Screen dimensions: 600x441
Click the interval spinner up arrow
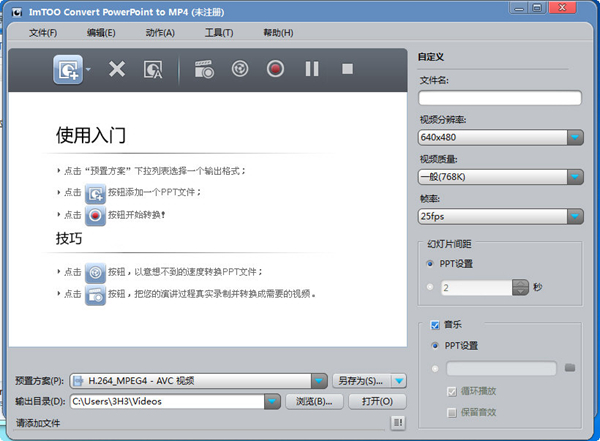point(520,284)
